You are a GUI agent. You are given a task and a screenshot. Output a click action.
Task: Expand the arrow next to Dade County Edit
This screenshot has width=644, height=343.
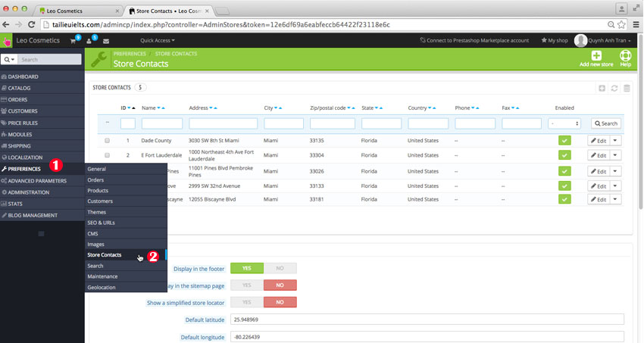(x=614, y=140)
